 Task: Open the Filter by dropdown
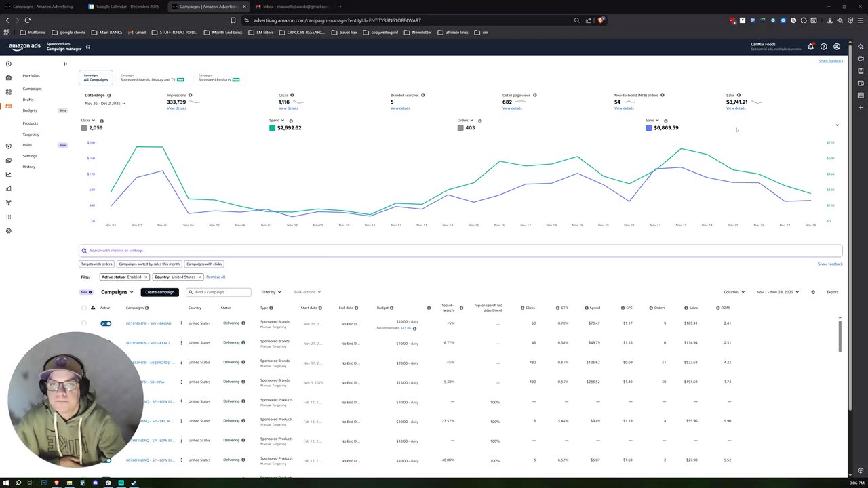pyautogui.click(x=271, y=292)
